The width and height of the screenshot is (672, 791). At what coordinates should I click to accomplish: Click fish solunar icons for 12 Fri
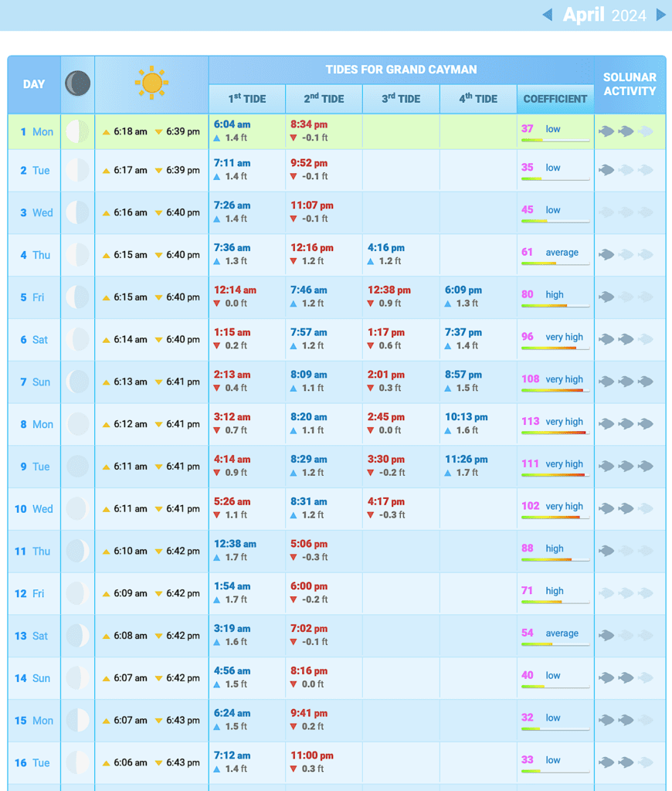click(626, 593)
